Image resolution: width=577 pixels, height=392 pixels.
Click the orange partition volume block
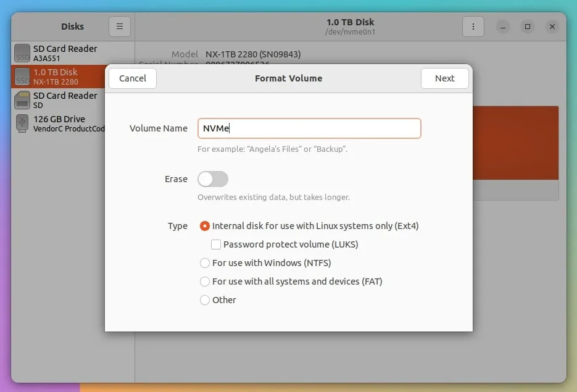click(515, 143)
